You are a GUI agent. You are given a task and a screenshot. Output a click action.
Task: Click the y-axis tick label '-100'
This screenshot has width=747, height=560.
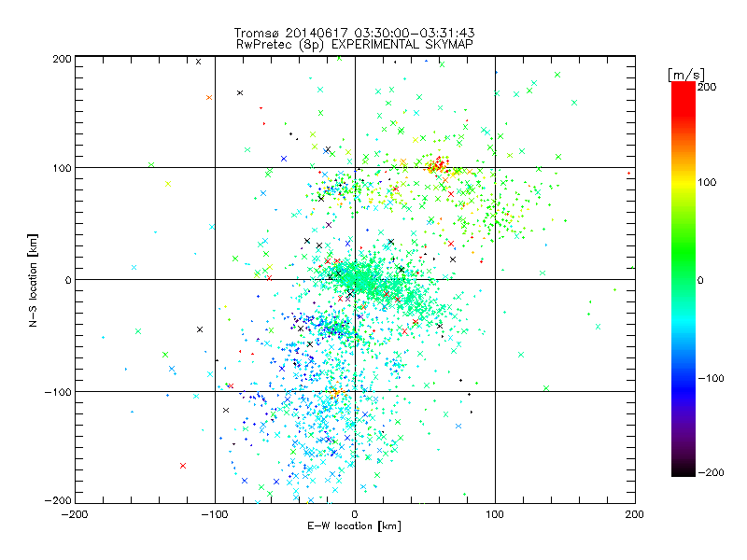[x=58, y=392]
